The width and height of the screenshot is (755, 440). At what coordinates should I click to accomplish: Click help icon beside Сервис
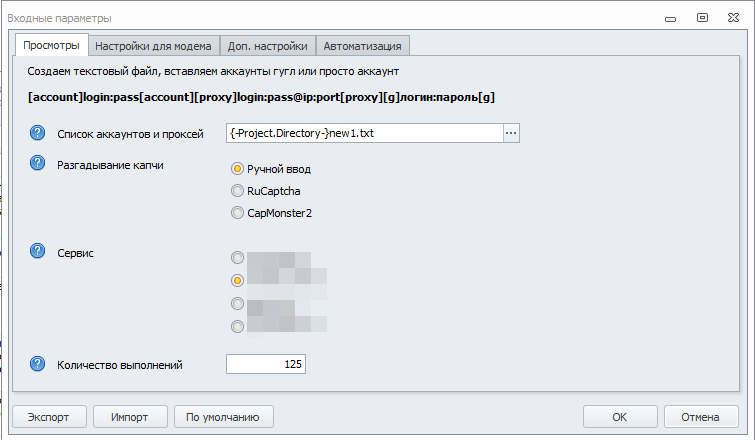(39, 250)
